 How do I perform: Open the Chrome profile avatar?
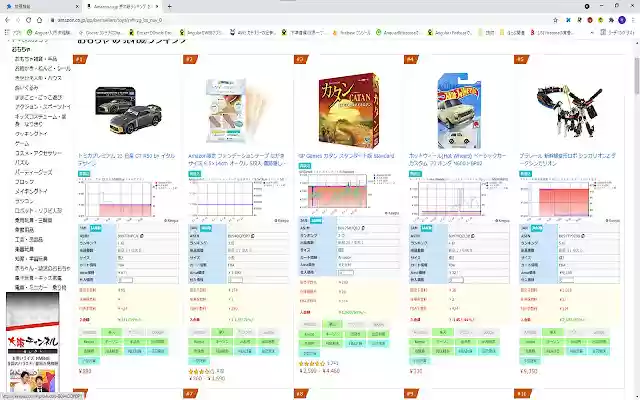[622, 20]
